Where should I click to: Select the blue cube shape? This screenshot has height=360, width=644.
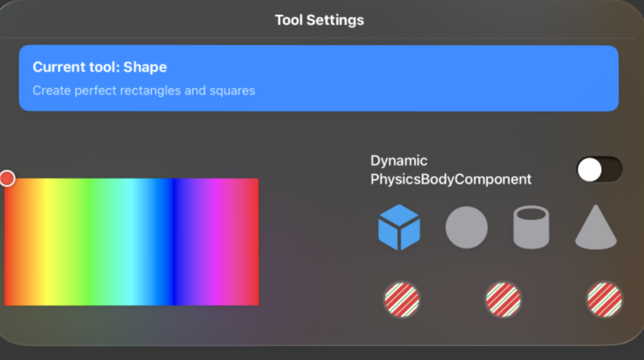tap(399, 228)
